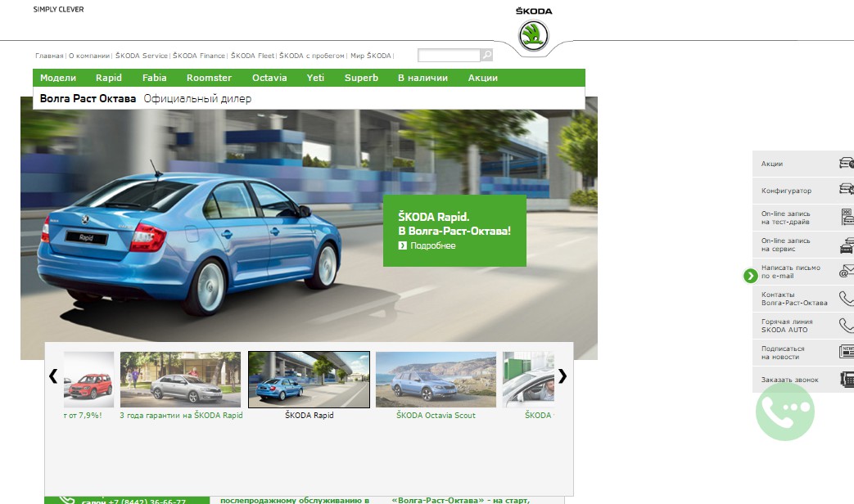
Task: Open Конфигуратор in the right sidebar
Action: pos(802,191)
